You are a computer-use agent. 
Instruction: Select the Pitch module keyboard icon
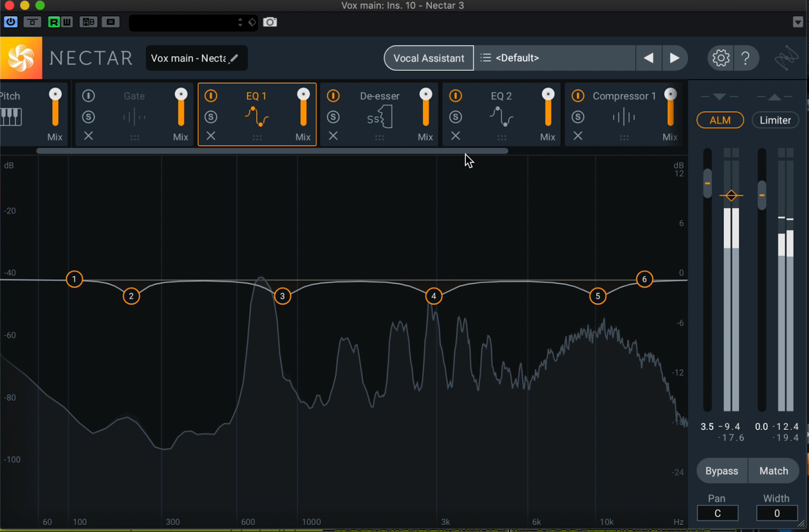coord(11,117)
